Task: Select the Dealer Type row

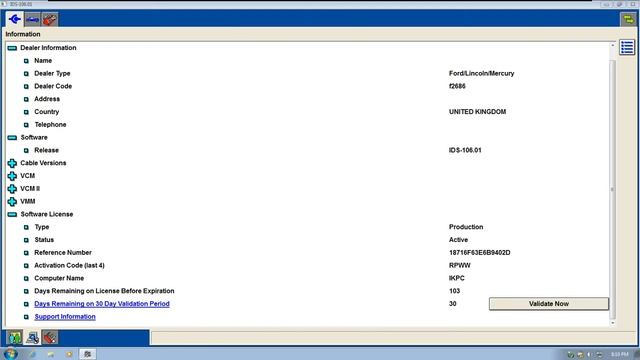Action: (x=307, y=73)
